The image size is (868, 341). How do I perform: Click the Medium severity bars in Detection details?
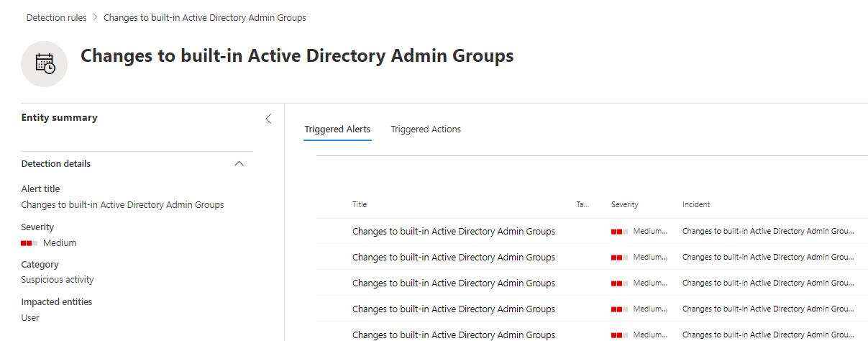[29, 243]
